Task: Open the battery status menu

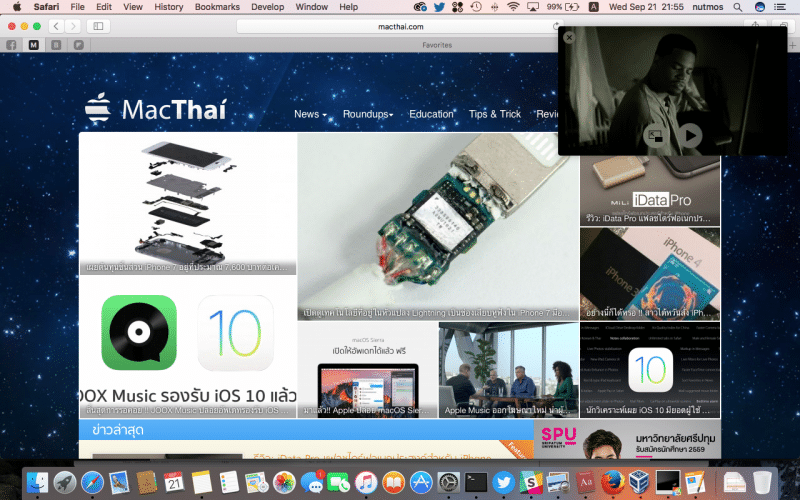Action: 563,7
